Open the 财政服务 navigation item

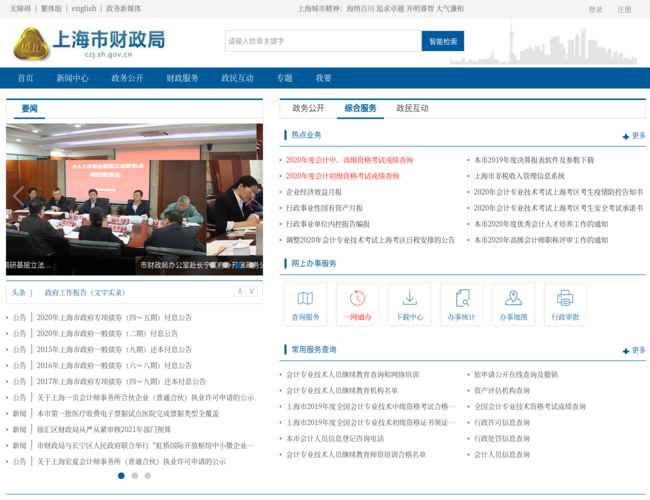[x=182, y=78]
